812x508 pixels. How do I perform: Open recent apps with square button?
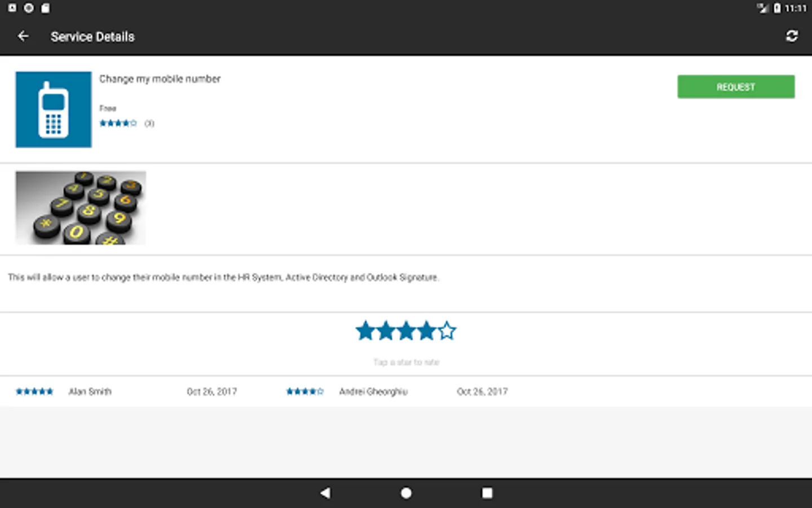[x=487, y=493]
